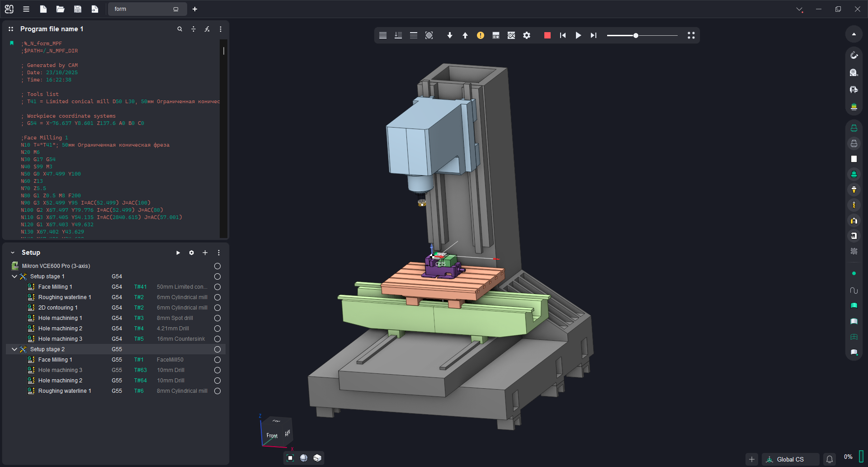This screenshot has width=868, height=467.
Task: Open simulation settings gear icon
Action: pyautogui.click(x=527, y=35)
